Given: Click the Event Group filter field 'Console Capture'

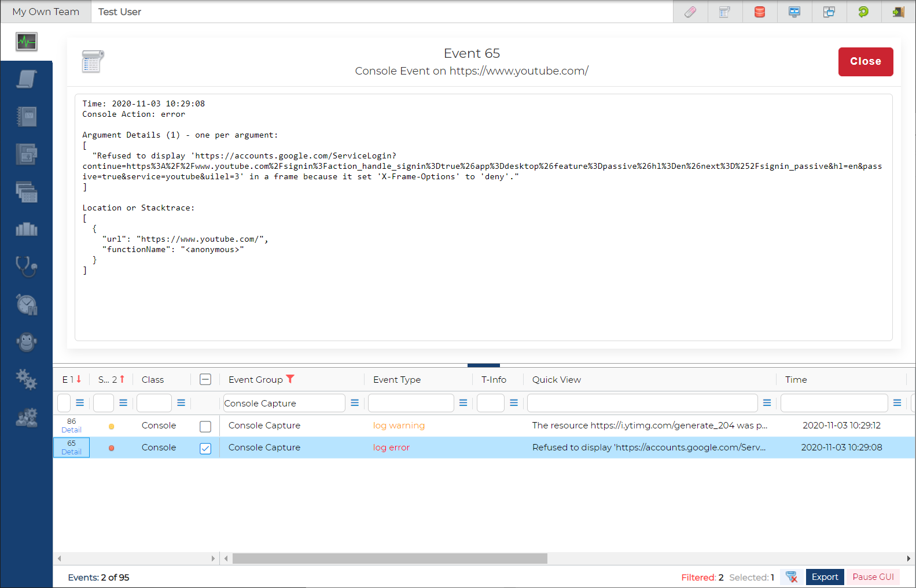Looking at the screenshot, I should tap(284, 403).
